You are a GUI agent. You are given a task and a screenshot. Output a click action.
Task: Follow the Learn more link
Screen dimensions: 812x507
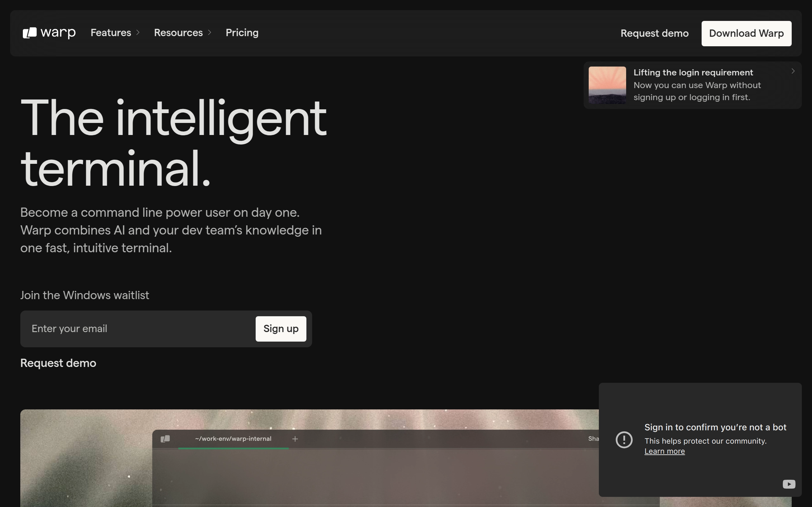pyautogui.click(x=665, y=451)
